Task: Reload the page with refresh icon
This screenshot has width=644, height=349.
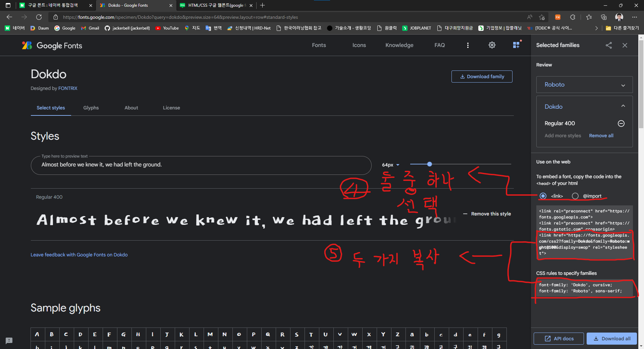Action: click(39, 17)
